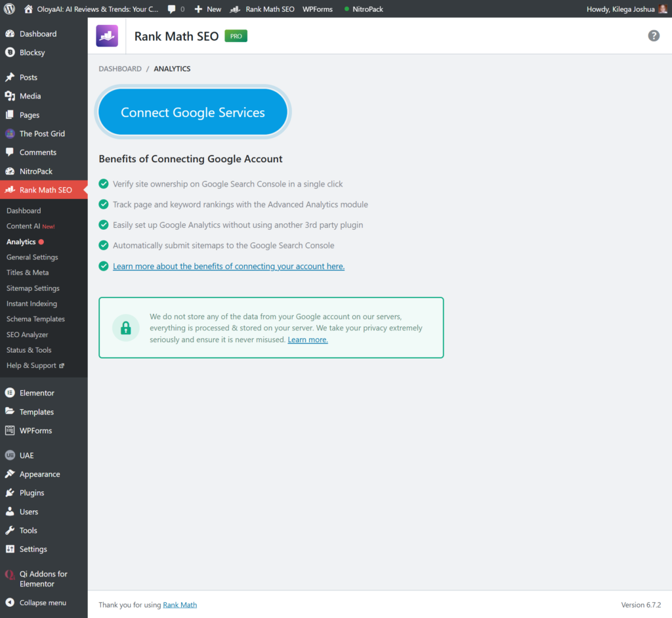The height and width of the screenshot is (618, 672).
Task: Click the green NitroPack status dot
Action: pos(346,9)
